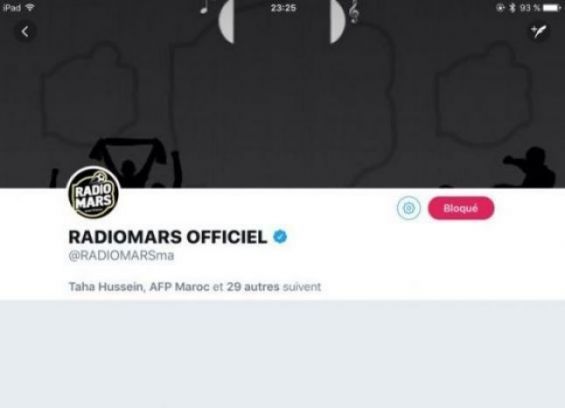The width and height of the screenshot is (565, 408).
Task: Tap the rotation lock status icon
Action: pos(500,8)
